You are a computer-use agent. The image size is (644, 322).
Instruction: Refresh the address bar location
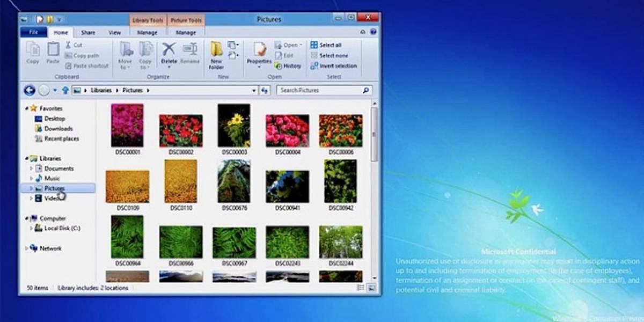coord(265,90)
